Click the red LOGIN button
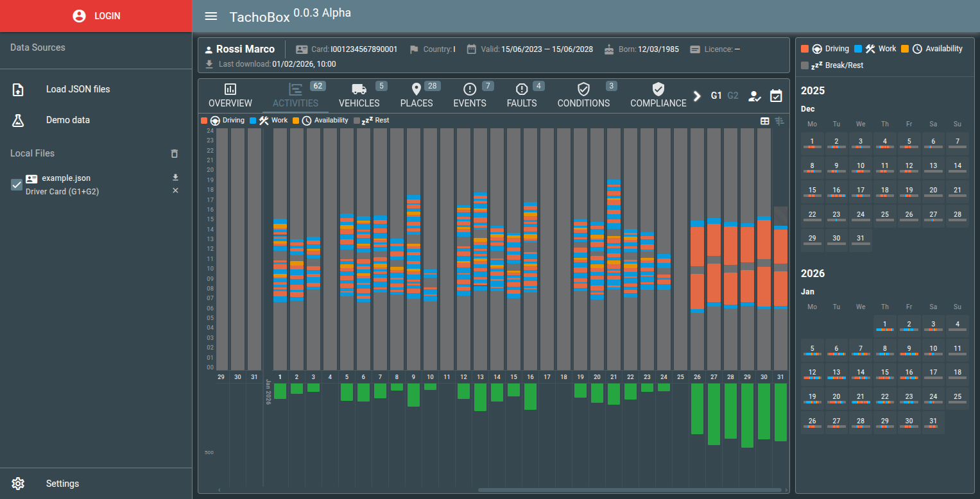980x499 pixels. (x=96, y=16)
